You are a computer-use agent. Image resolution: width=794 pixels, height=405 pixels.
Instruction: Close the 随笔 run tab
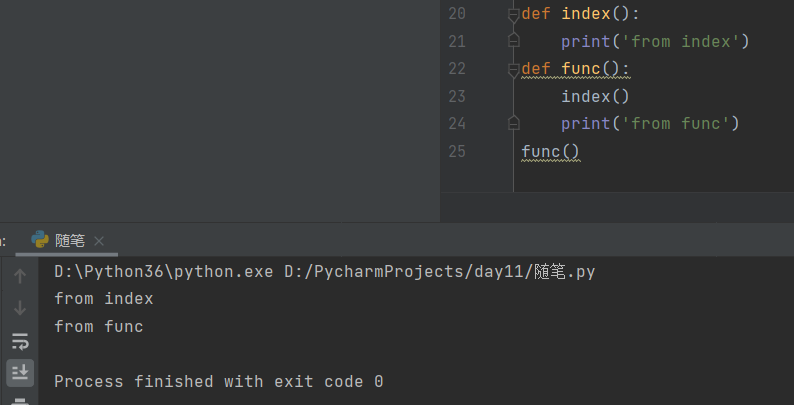click(98, 241)
